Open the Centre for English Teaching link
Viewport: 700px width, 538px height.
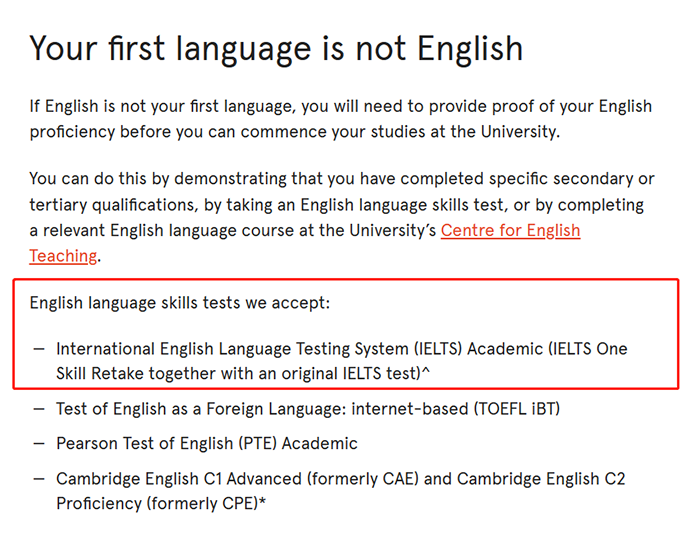click(510, 231)
